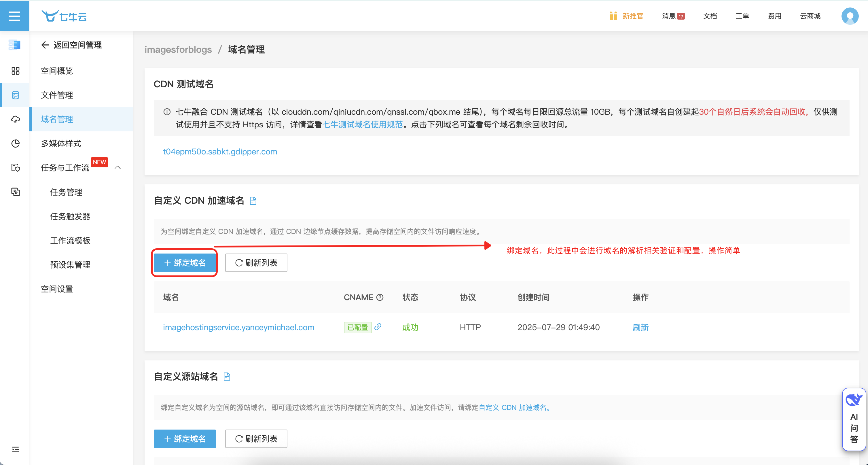Click the 成功 status text
This screenshot has width=868, height=465.
410,327
